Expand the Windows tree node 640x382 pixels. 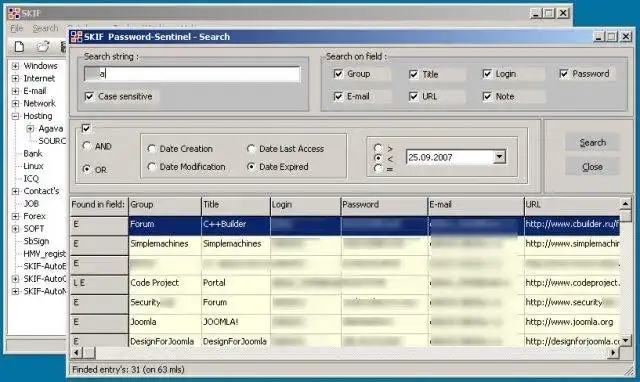point(16,66)
